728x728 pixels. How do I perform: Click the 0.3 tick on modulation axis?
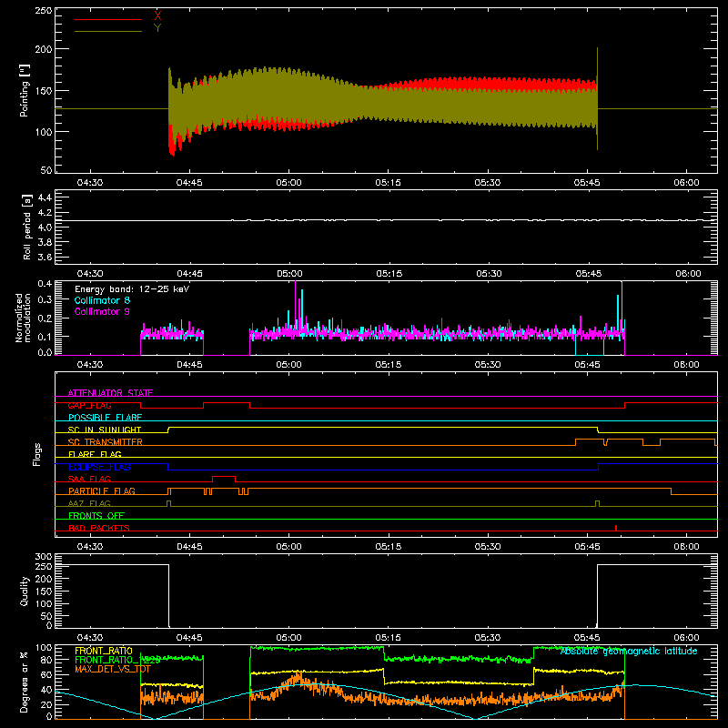click(x=45, y=300)
